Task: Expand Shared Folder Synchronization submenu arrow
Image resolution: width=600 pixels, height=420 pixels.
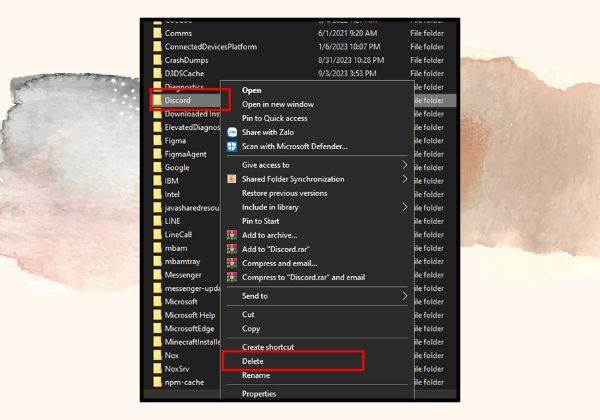Action: 404,179
